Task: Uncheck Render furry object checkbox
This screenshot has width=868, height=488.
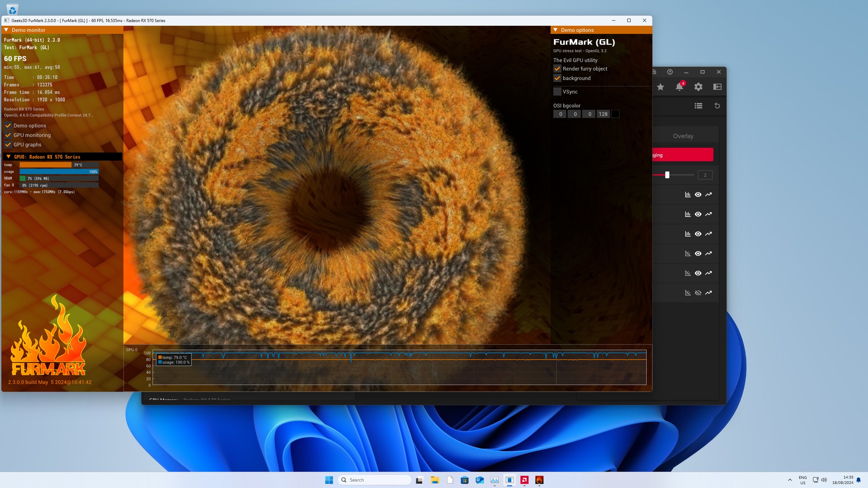Action: click(557, 69)
